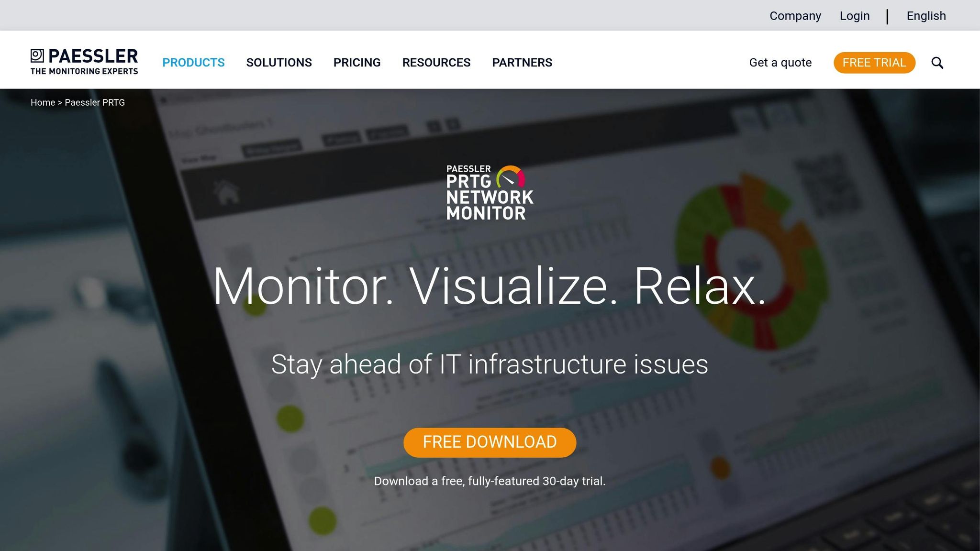This screenshot has width=980, height=551.
Task: Click the 30-day trial description text
Action: (490, 482)
